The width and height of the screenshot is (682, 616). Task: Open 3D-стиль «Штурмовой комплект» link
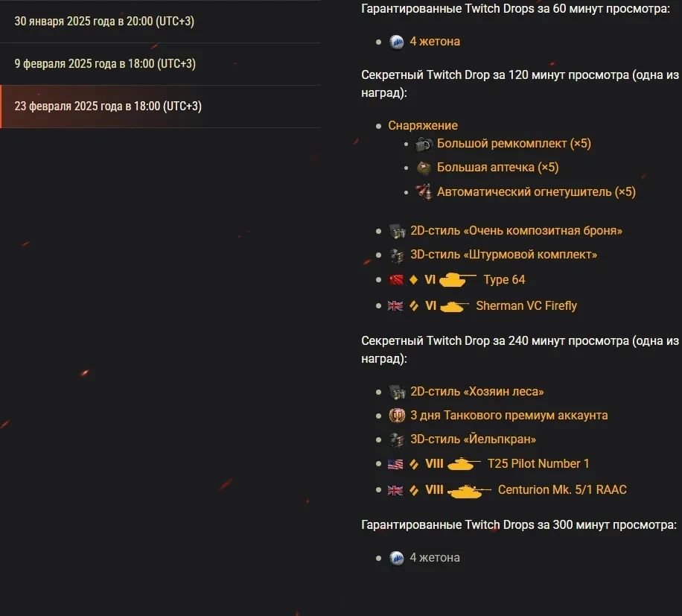(503, 255)
